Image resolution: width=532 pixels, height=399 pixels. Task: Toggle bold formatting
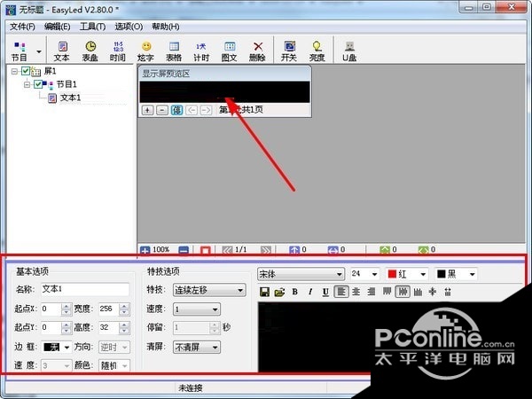[295, 292]
